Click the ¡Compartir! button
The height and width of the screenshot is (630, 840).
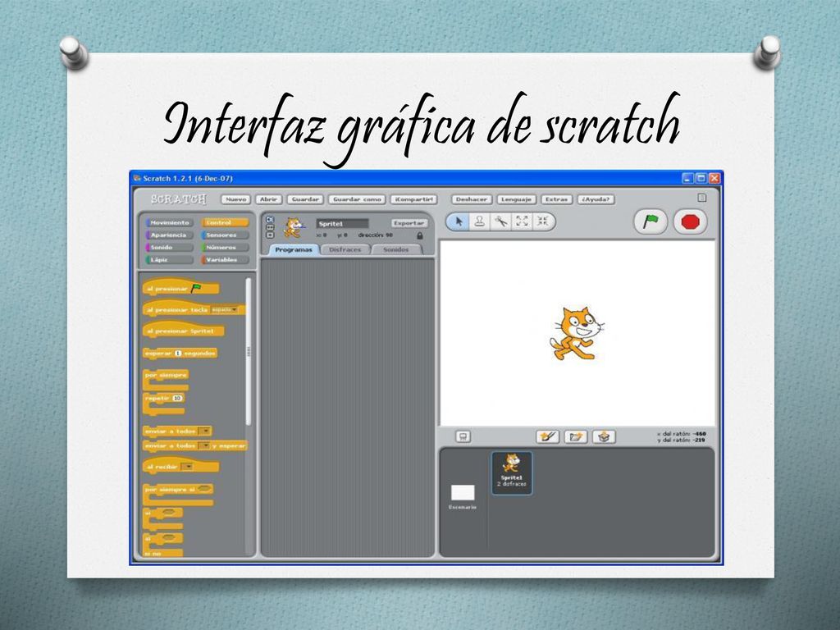point(413,199)
